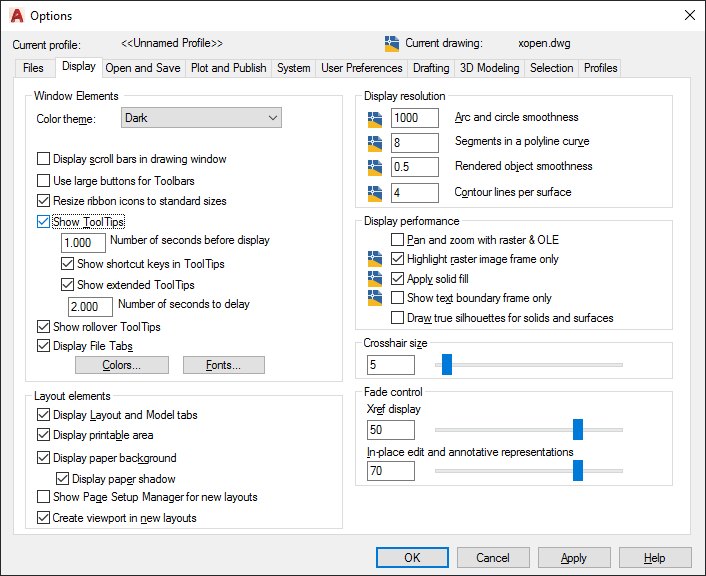Click the drawing icon beside Show text boundary frame only
The height and width of the screenshot is (576, 706).
click(x=375, y=298)
